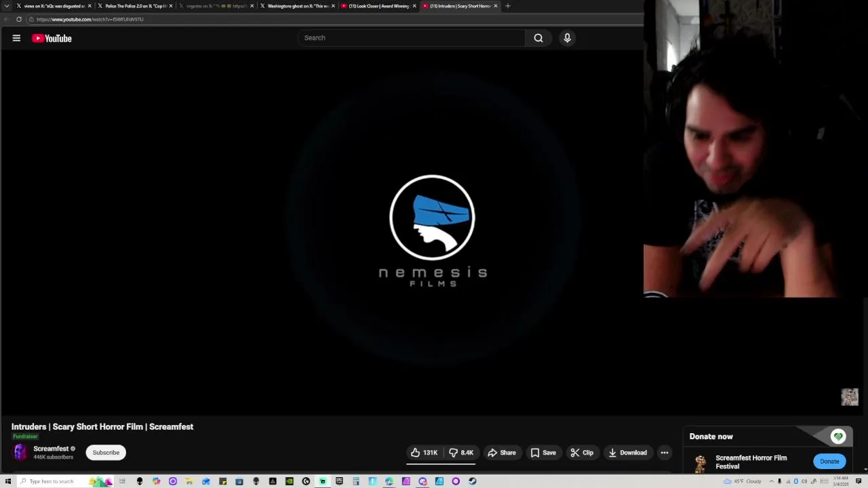This screenshot has width=868, height=488.
Task: Open Calculator from the taskbar
Action: (x=356, y=481)
